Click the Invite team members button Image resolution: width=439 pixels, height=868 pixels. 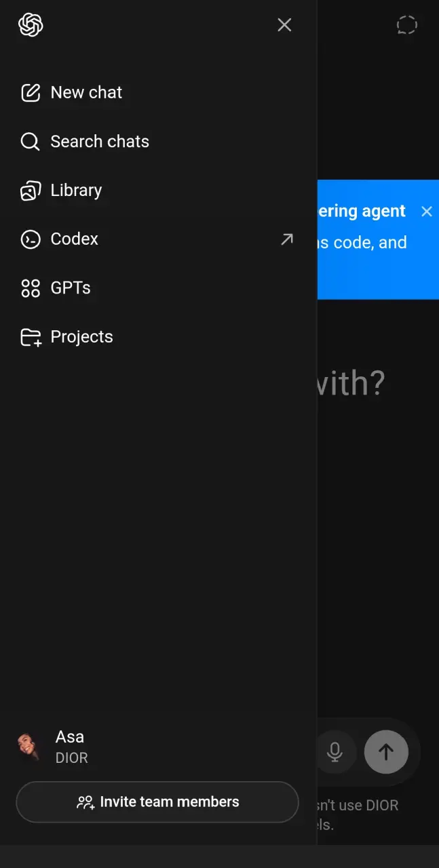[157, 802]
